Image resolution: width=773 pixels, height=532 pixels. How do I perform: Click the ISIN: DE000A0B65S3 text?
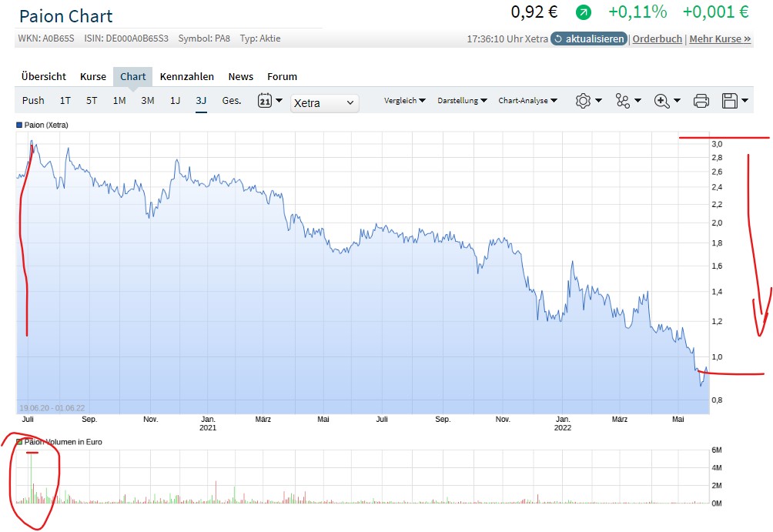point(126,38)
